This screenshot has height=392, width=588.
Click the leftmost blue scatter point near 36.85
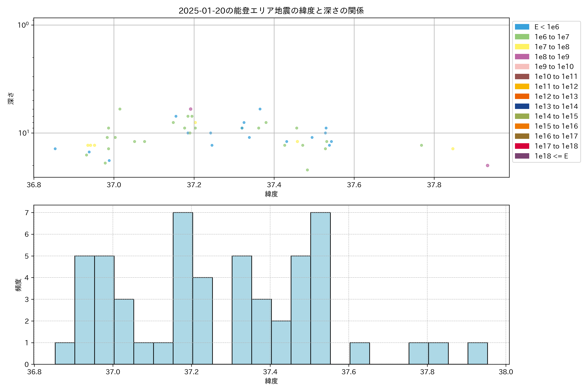tap(55, 149)
